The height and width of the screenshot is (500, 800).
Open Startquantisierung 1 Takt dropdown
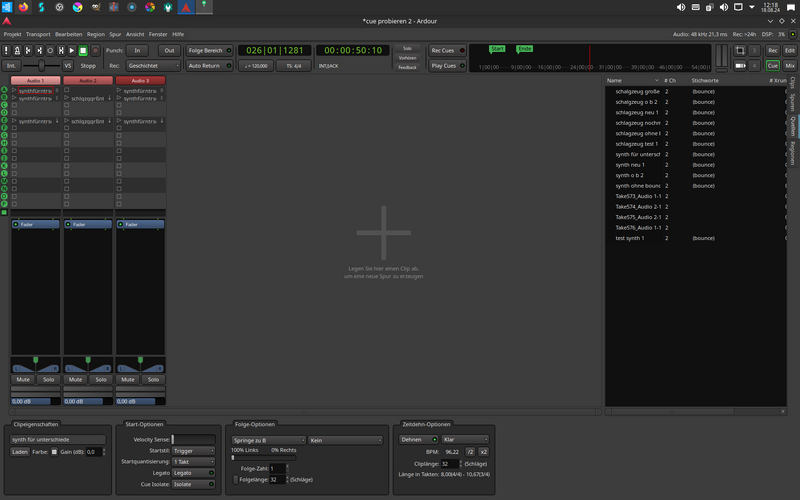[193, 462]
